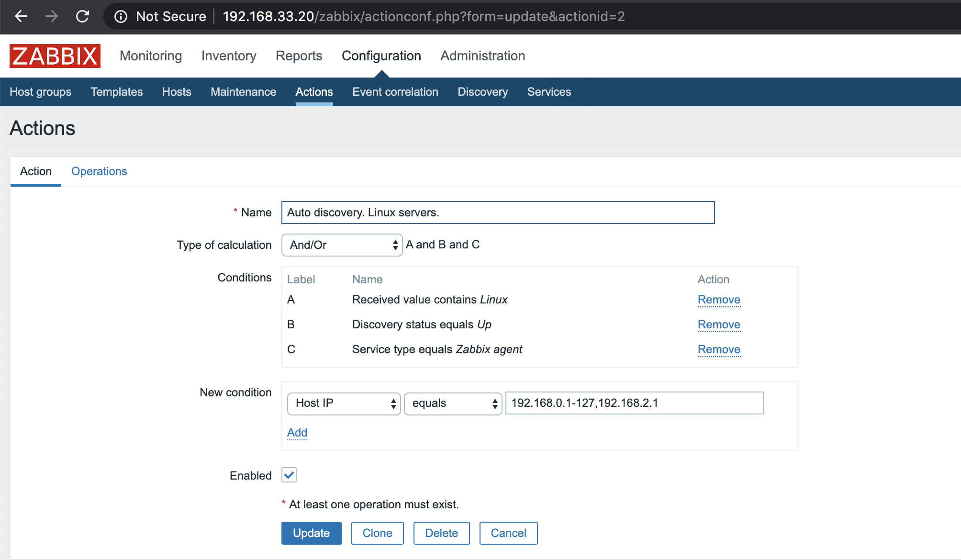Screen dimensions: 961x560
Task: Remove condition C Service type Zabbix agent
Action: pos(719,349)
